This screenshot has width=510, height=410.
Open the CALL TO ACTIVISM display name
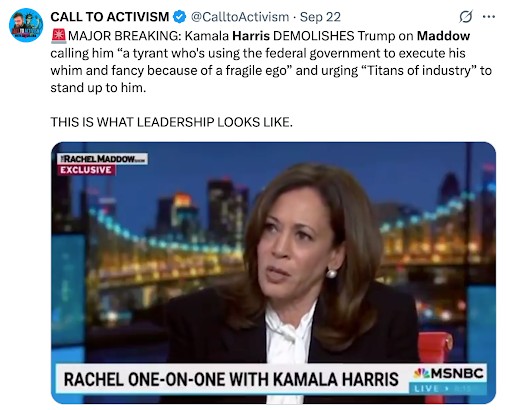click(x=110, y=17)
